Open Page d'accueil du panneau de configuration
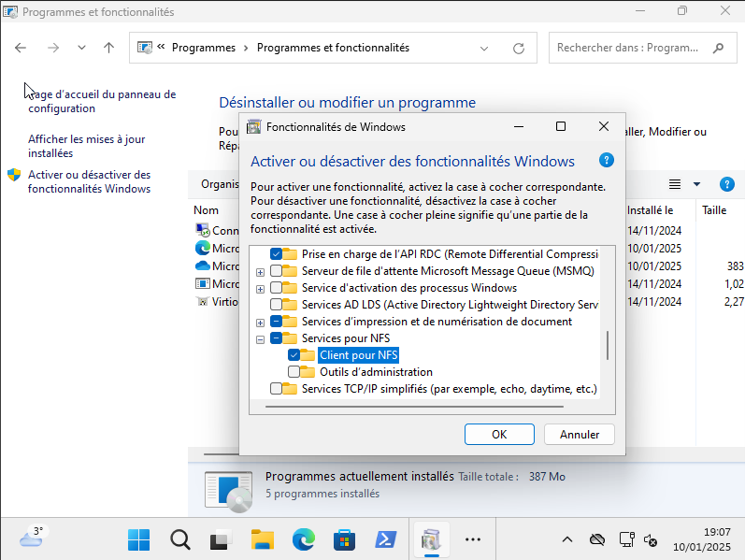Screen dimensions: 745x560 (x=102, y=101)
